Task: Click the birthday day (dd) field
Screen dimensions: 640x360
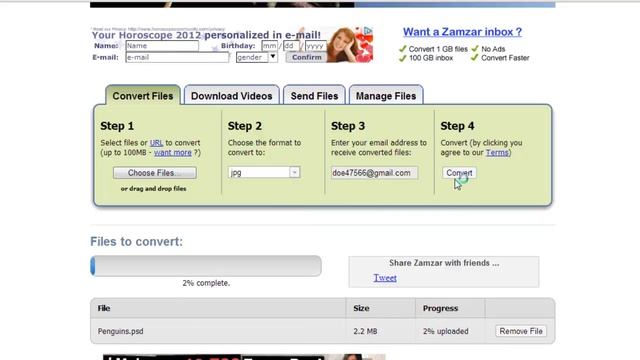Action: (291, 46)
